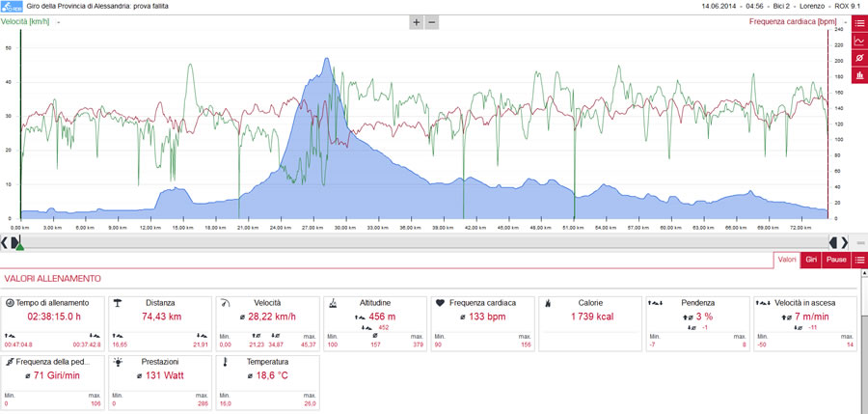Viewport: 868px width, 414px height.
Task: Toggle the average value icon on chart
Action: coord(859,58)
